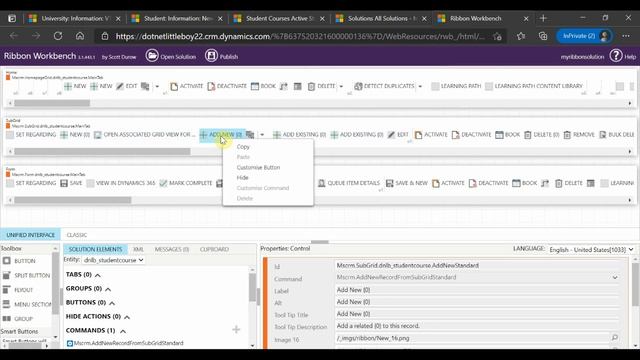Image resolution: width=640 pixels, height=360 pixels.
Task: Collapse the Hide Actions (0) section
Action: pos(127,317)
